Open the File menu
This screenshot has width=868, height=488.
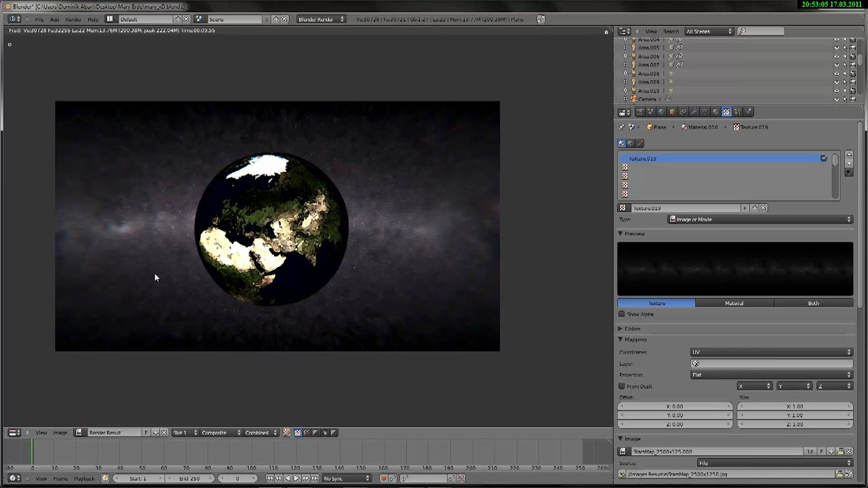click(39, 19)
